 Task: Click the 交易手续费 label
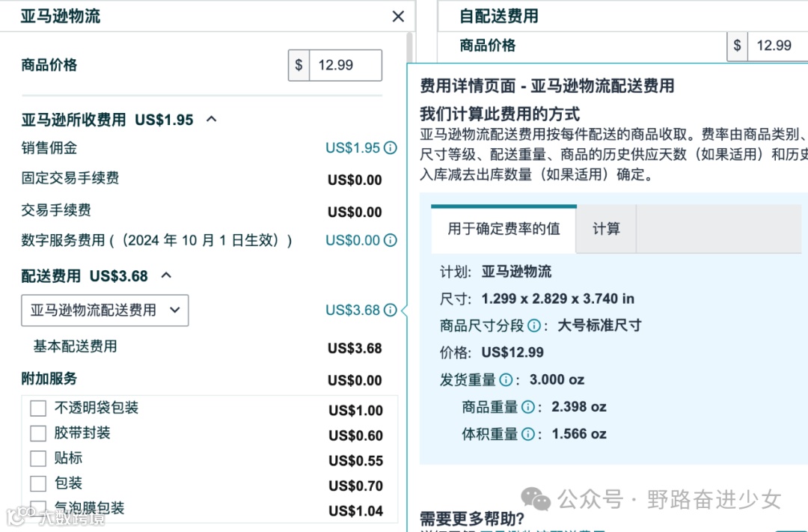pos(56,210)
